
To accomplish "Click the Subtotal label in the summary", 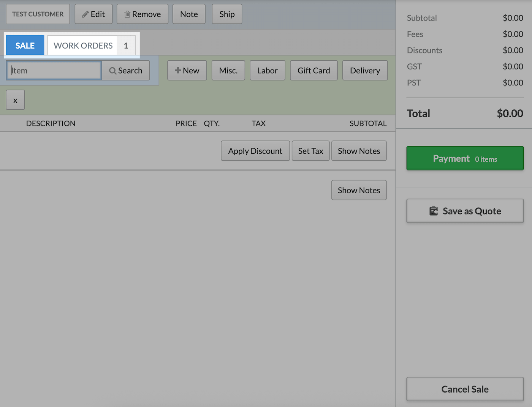I will click(422, 18).
